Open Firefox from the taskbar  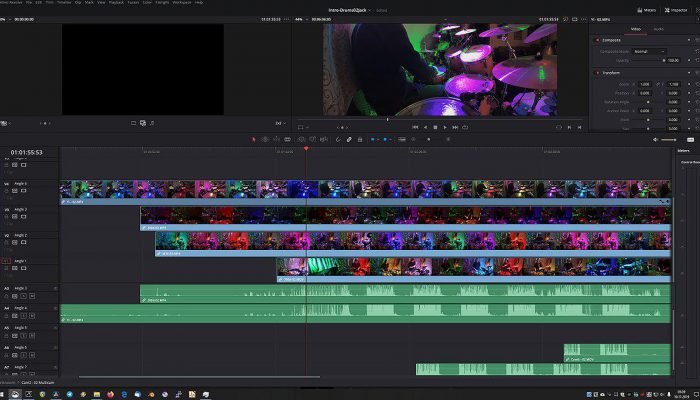(111, 395)
